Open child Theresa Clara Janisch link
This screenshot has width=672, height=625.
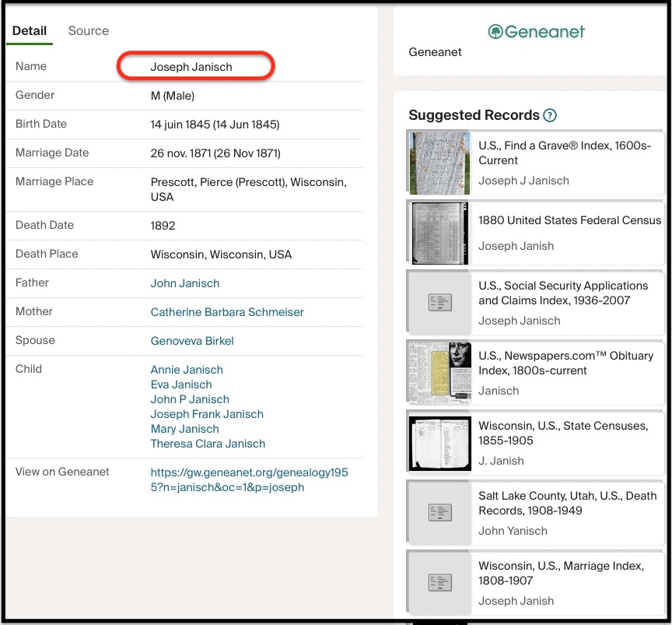coord(208,444)
